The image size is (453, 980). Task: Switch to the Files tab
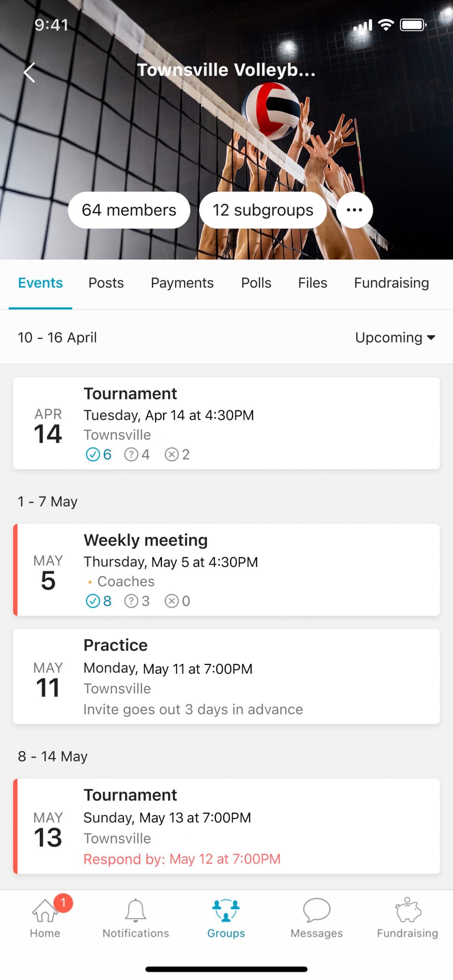(x=312, y=283)
